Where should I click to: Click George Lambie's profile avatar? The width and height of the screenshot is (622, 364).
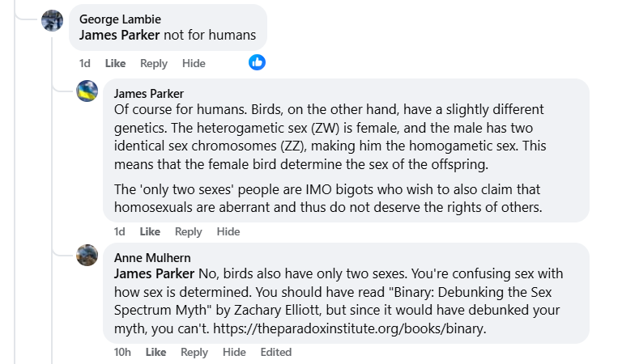(x=53, y=20)
